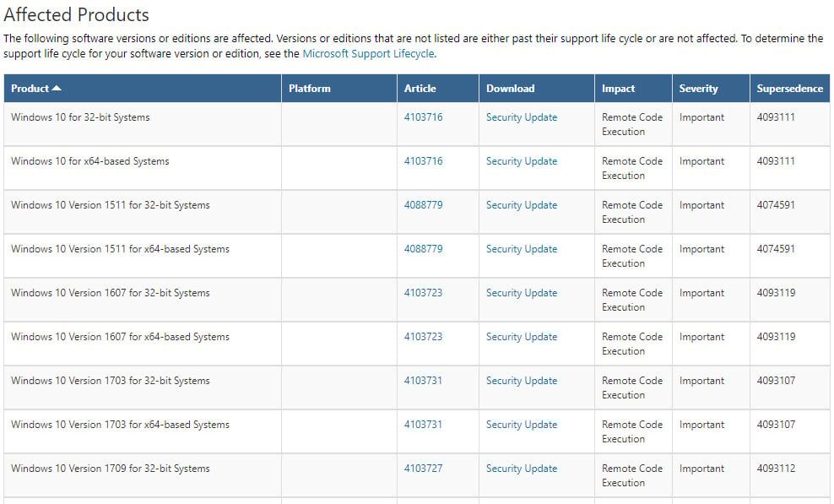Click 'Remote Code Execution' in Version 1607 32-bit row

pyautogui.click(x=632, y=300)
